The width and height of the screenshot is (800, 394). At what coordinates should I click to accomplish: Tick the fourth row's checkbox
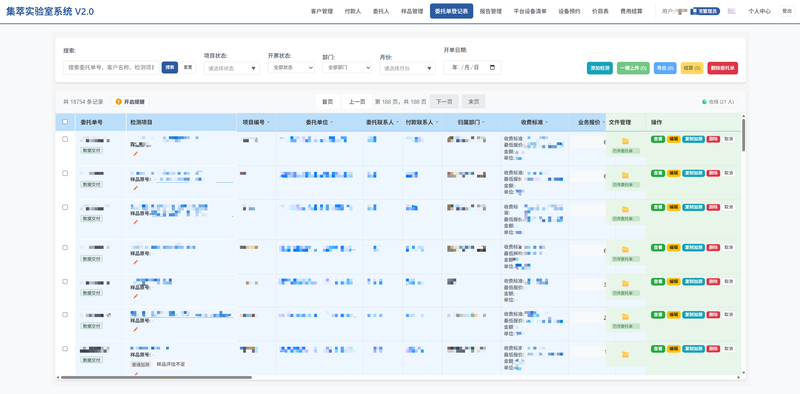click(x=65, y=248)
